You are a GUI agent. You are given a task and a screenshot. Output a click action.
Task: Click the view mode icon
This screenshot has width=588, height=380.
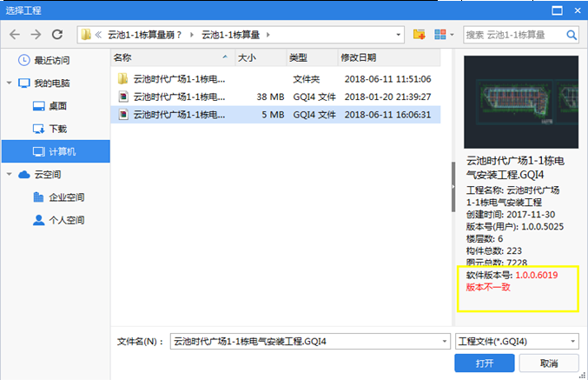[x=440, y=35]
